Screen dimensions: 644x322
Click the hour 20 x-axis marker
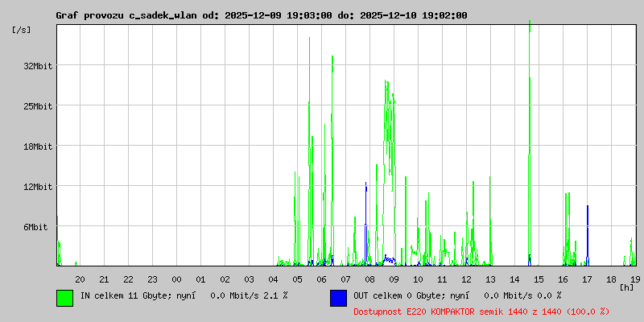point(80,279)
